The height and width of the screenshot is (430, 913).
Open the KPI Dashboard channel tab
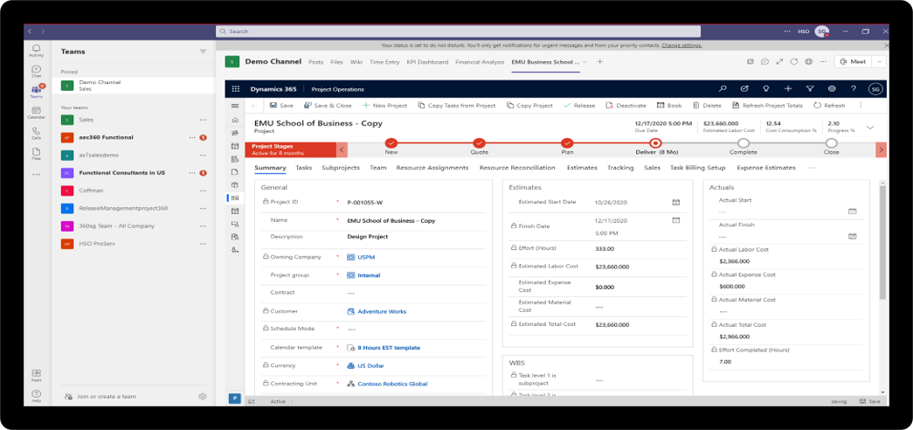click(x=427, y=62)
